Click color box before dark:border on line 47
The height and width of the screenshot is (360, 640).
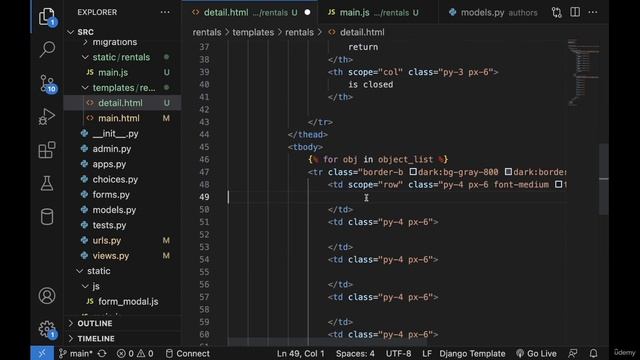click(508, 172)
